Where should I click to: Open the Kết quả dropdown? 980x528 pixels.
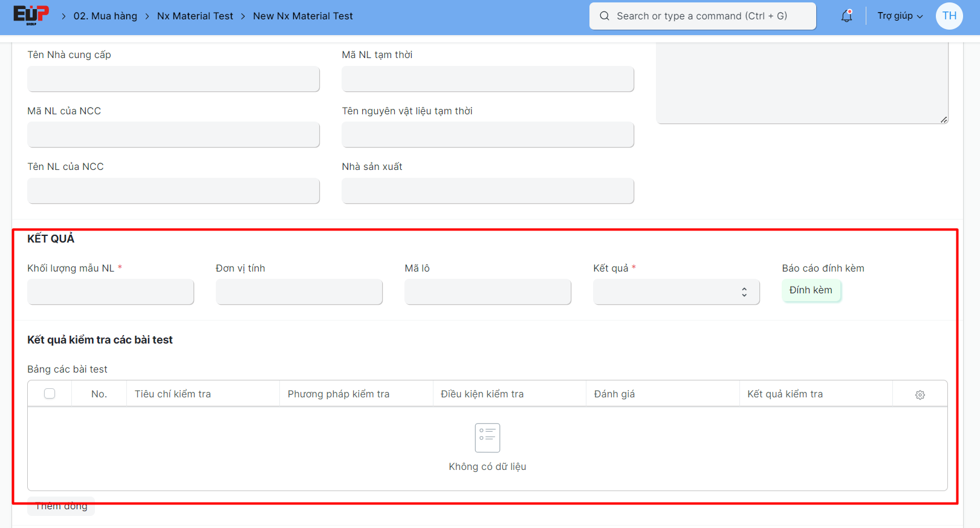(676, 292)
